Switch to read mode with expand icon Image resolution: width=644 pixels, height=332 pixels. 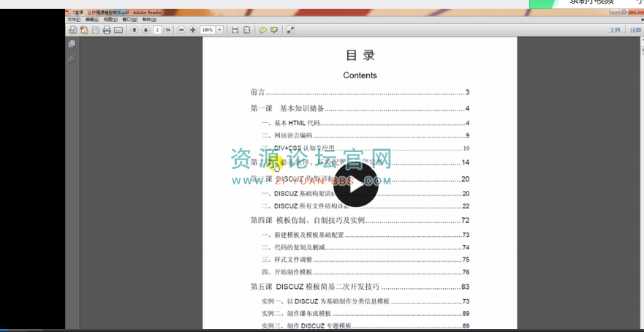(x=290, y=30)
